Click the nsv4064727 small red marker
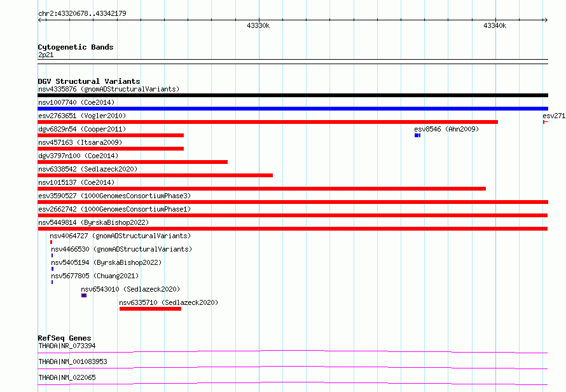Screen dimensions: 566x392 pyautogui.click(x=52, y=242)
